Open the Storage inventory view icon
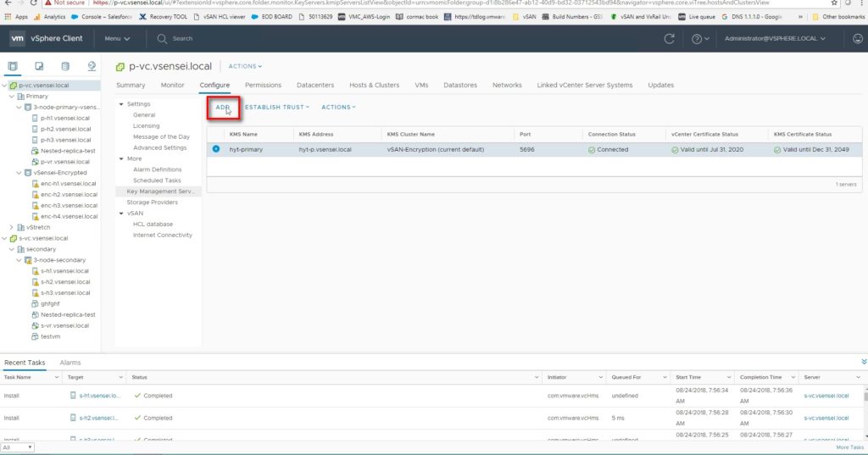 click(65, 66)
